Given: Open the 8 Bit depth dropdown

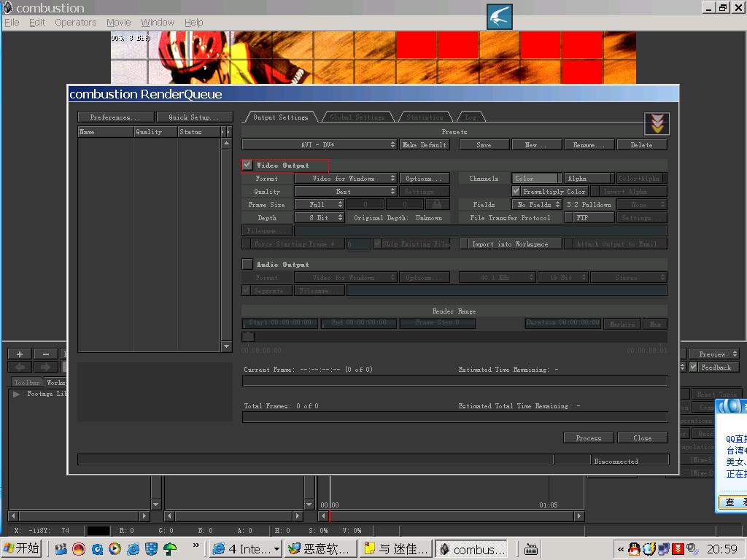Looking at the screenshot, I should 320,217.
